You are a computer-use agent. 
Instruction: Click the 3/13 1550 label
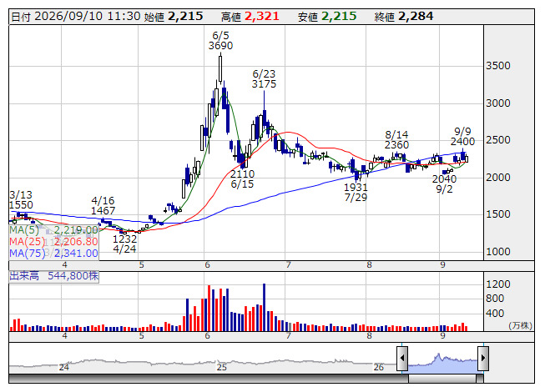(x=21, y=199)
